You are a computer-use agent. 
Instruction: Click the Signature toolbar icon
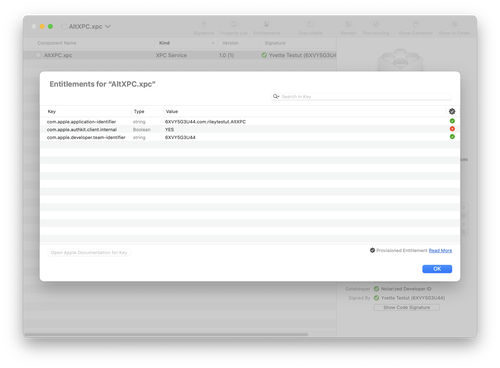coord(203,24)
